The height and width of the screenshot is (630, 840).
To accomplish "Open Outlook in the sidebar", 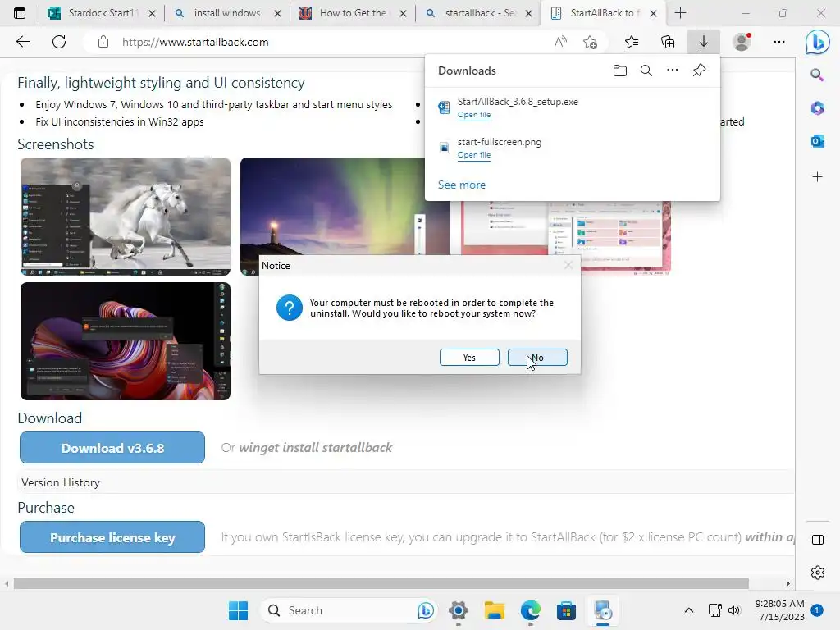I will [817, 141].
